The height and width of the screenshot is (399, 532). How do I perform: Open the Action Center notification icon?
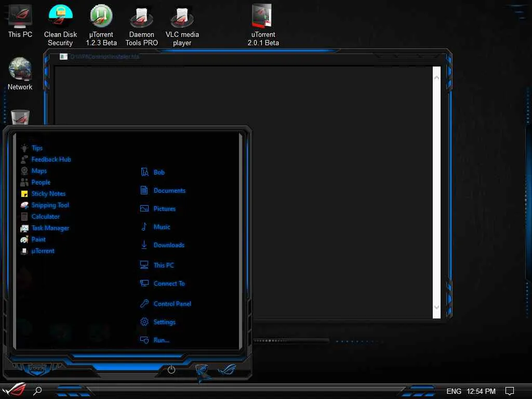click(509, 391)
